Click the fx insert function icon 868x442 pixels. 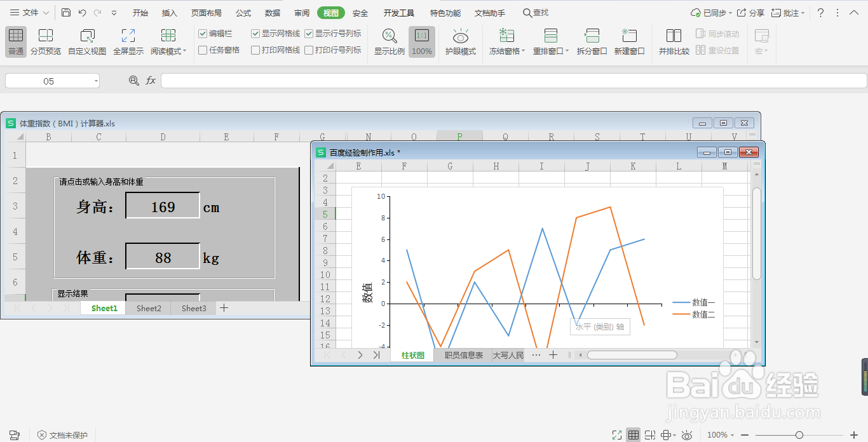(x=151, y=81)
